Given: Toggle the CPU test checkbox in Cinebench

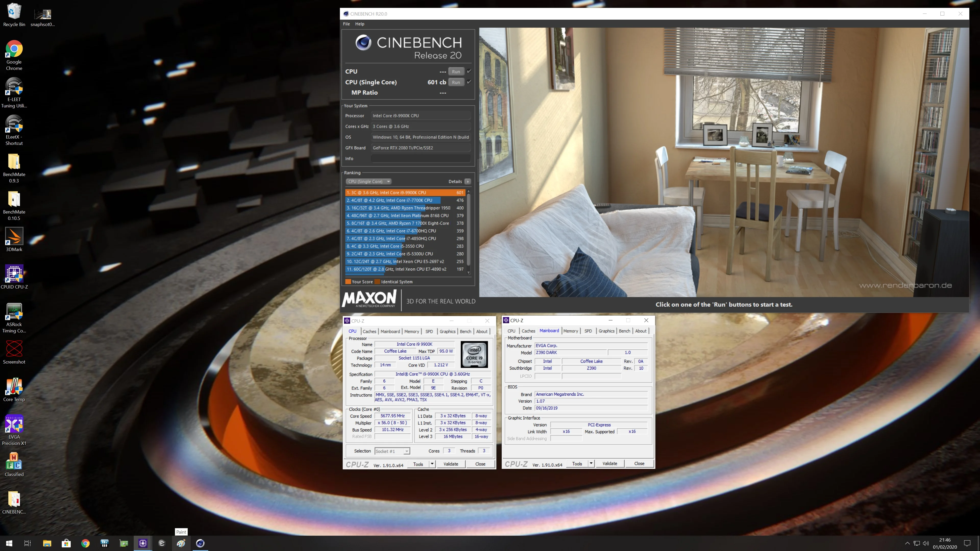Looking at the screenshot, I should coord(469,71).
